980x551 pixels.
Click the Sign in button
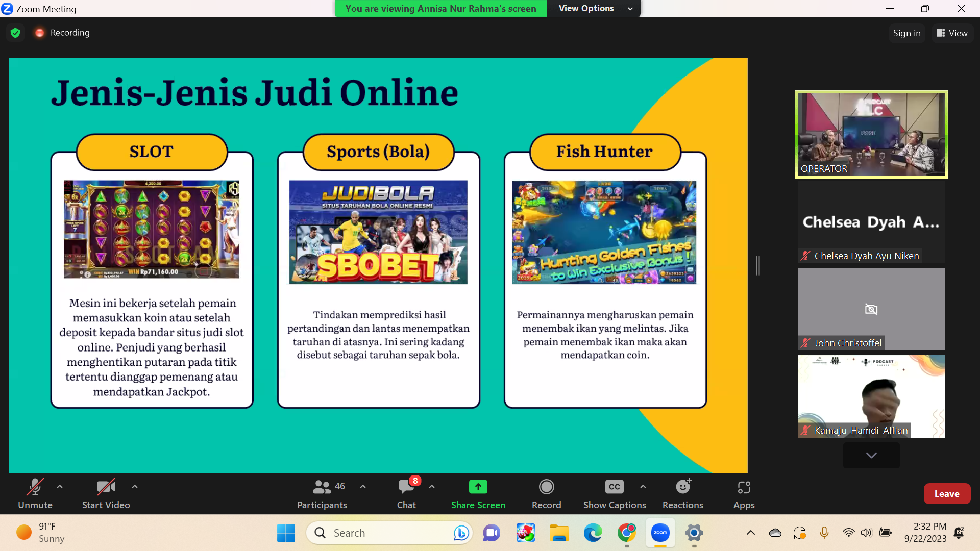906,33
